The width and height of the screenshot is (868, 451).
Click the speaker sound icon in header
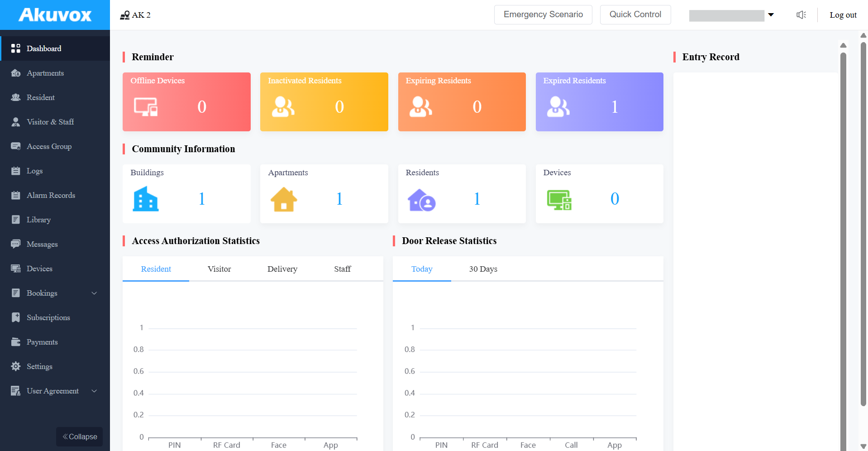801,15
